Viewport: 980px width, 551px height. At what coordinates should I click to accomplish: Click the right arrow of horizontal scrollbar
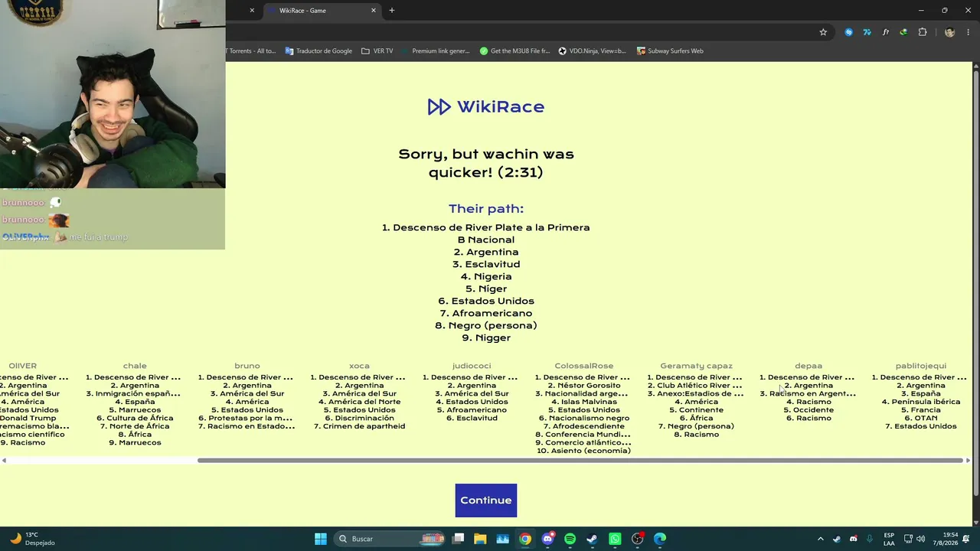tap(968, 461)
